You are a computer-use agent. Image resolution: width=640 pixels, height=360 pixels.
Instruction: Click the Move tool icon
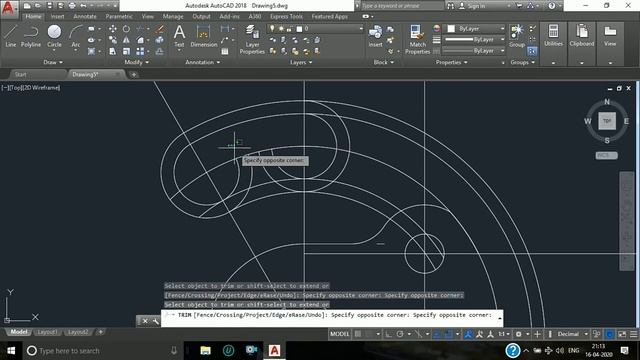(113, 29)
